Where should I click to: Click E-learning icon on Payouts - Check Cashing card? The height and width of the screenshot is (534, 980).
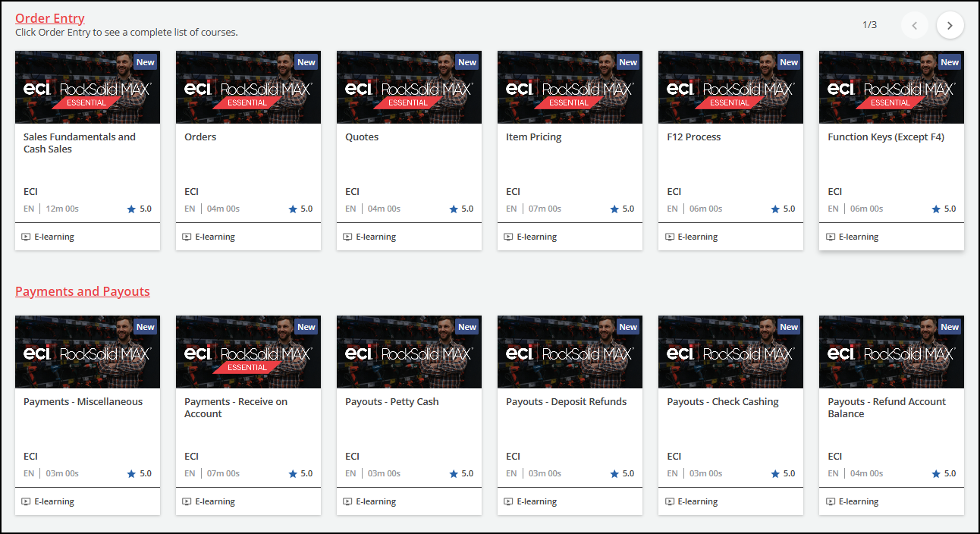point(669,501)
